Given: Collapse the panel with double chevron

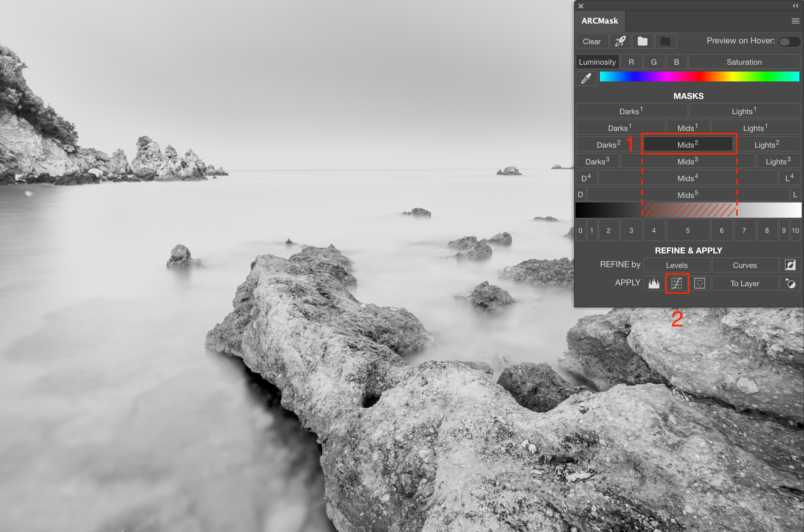Looking at the screenshot, I should tap(795, 6).
